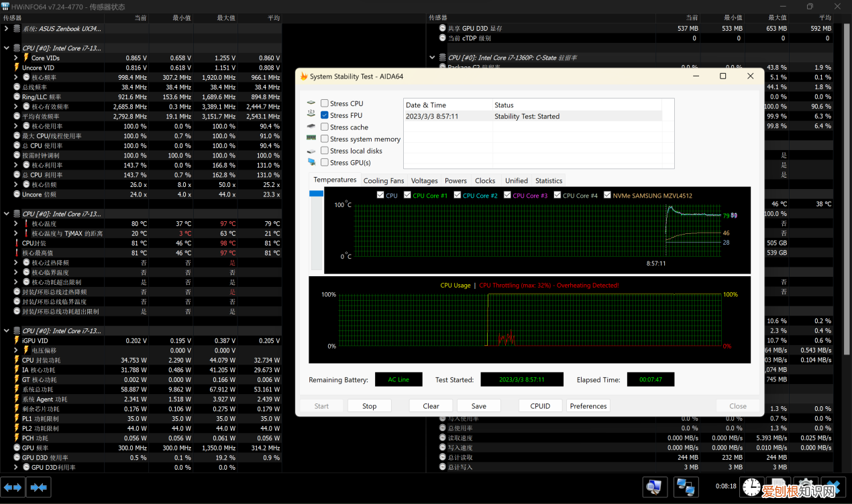Click the HWiNFO64 app icon in title bar

tap(5, 6)
